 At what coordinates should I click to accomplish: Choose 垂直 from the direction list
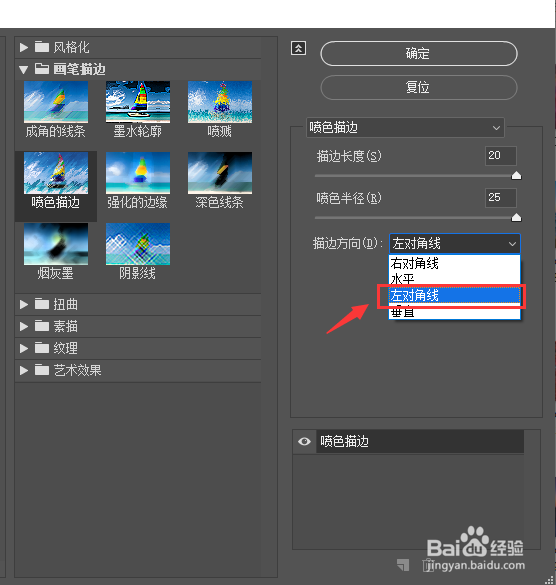coord(455,312)
